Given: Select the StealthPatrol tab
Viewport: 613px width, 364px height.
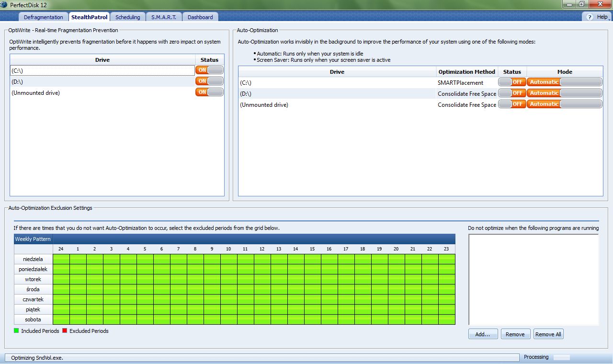Looking at the screenshot, I should pyautogui.click(x=89, y=17).
